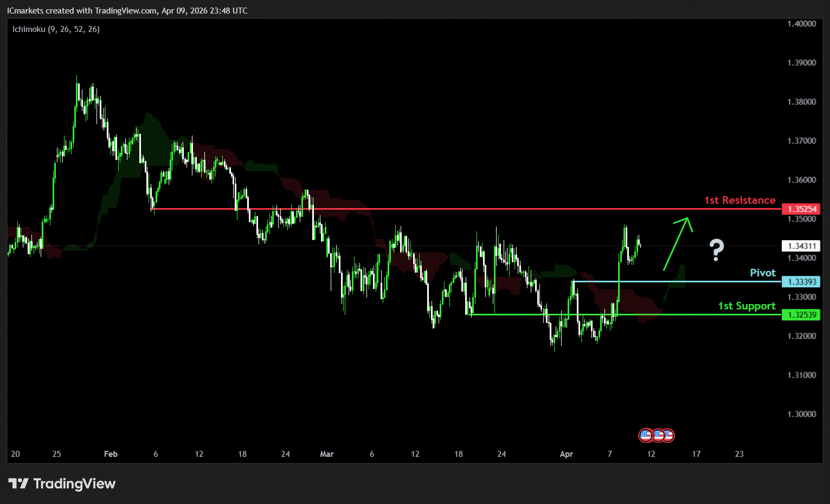Click the 1st Support text label
Viewport: 830px width, 504px height.
point(747,306)
